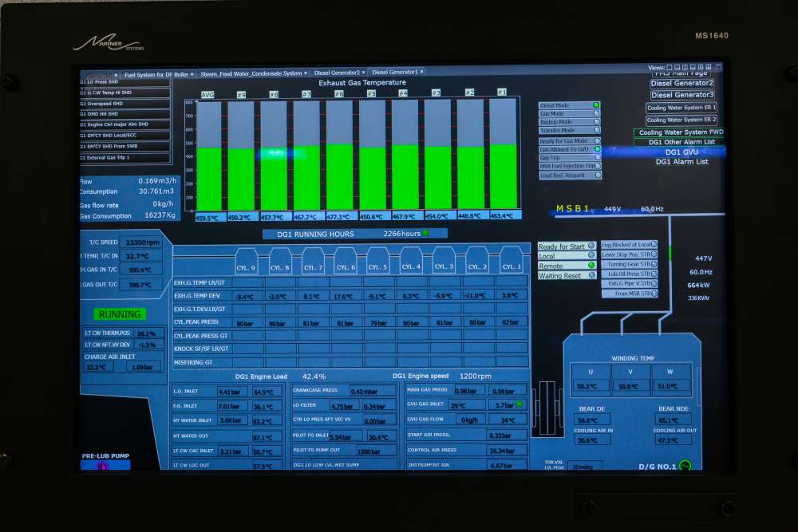Click the green indicator next to DG1 running hours

click(x=425, y=233)
